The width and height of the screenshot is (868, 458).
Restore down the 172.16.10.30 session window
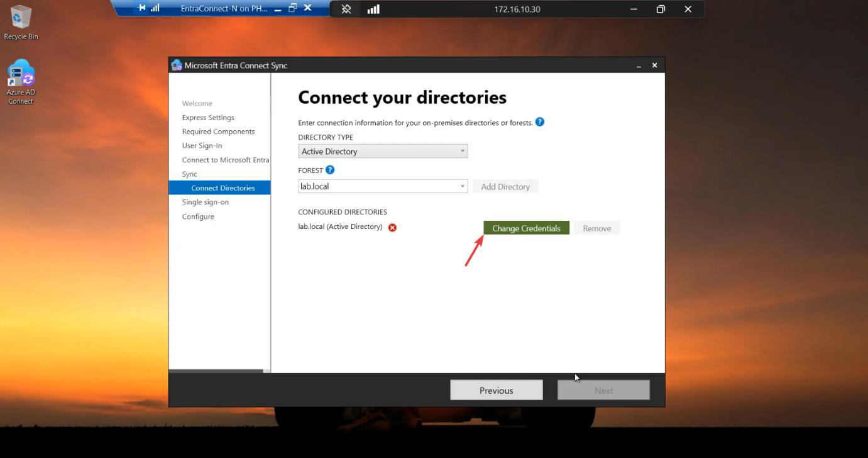tap(661, 9)
